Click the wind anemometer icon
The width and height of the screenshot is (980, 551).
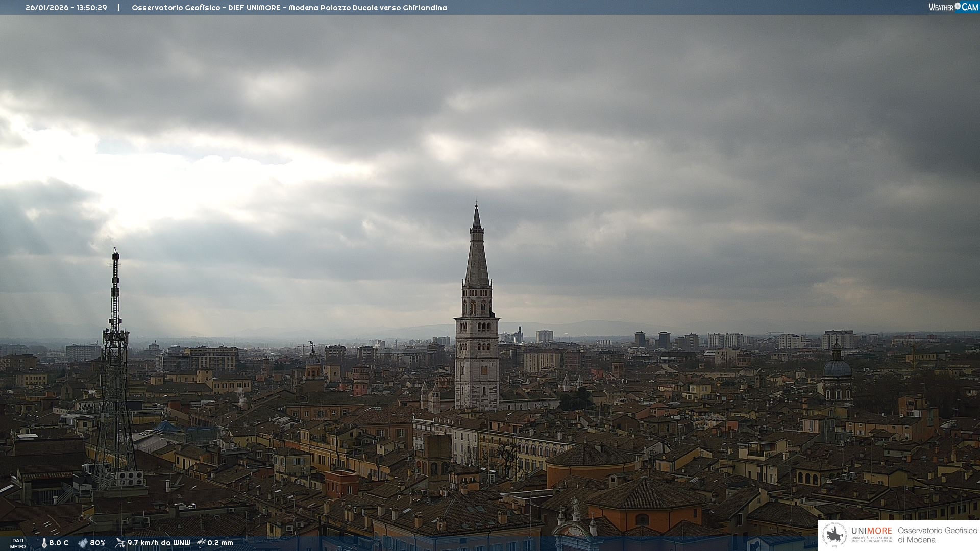[x=120, y=543]
